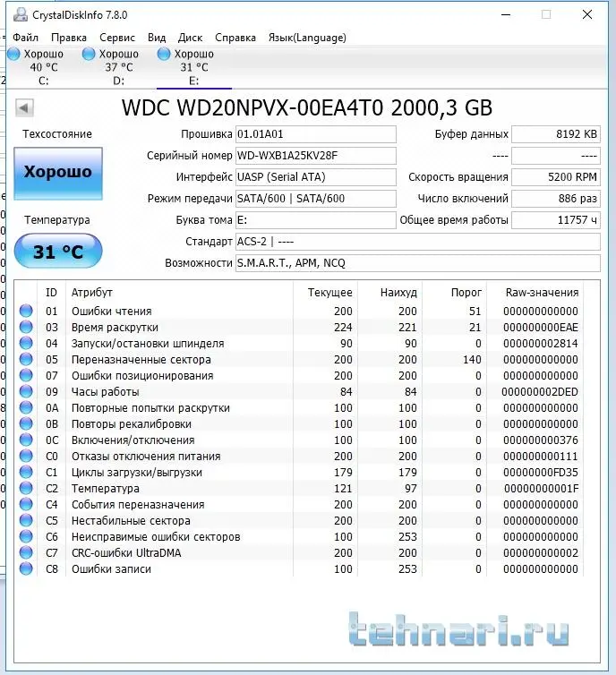Viewport: 616px width, 675px height.
Task: Click status orb for Циклы загрузки/выгрузки row
Action: (26, 473)
